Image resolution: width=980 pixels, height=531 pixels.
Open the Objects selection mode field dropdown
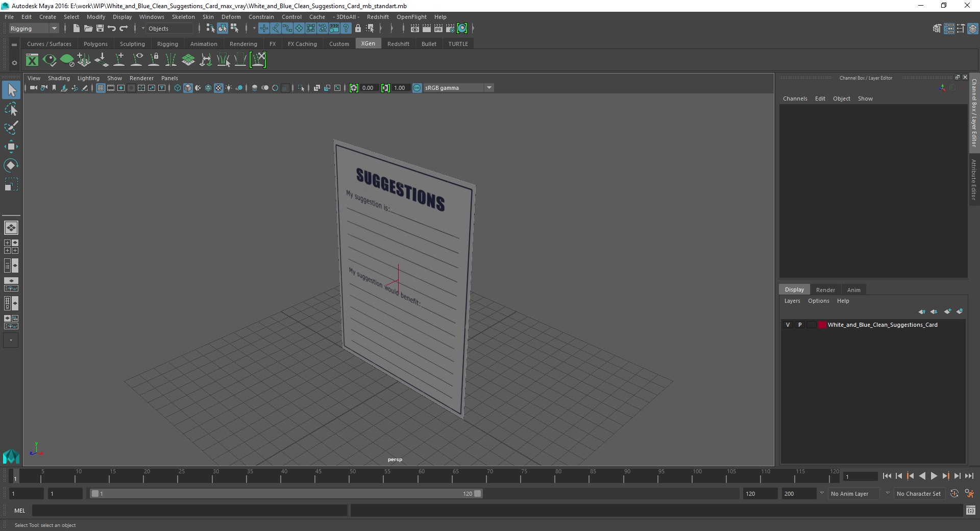[169, 29]
